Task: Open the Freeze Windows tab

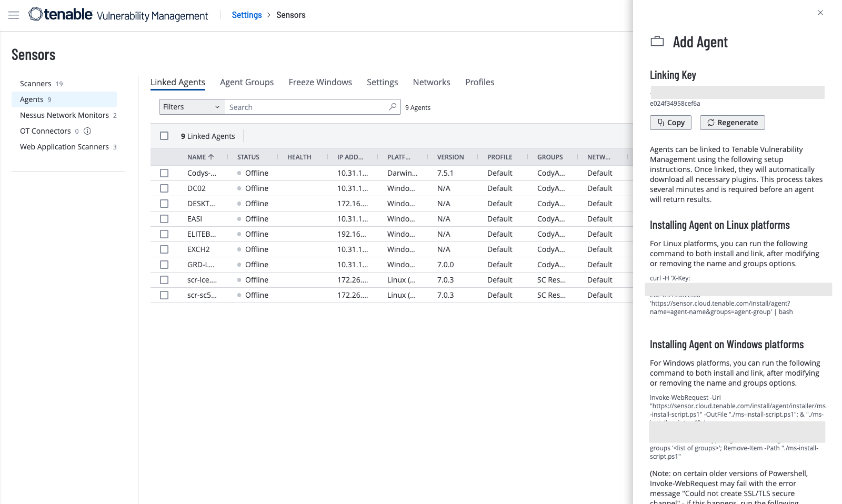Action: (x=320, y=82)
